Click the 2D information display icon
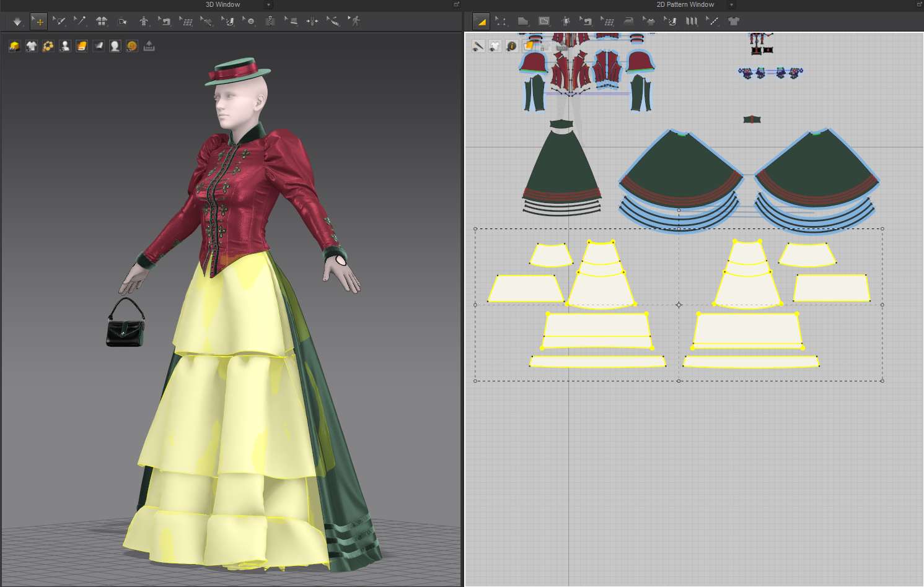 (x=511, y=46)
